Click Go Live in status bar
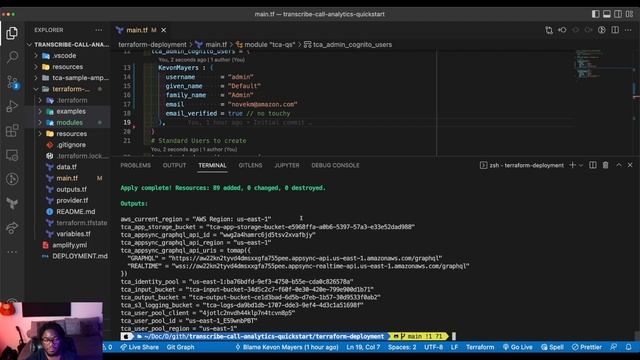Image resolution: width=640 pixels, height=360 pixels. click(x=518, y=347)
